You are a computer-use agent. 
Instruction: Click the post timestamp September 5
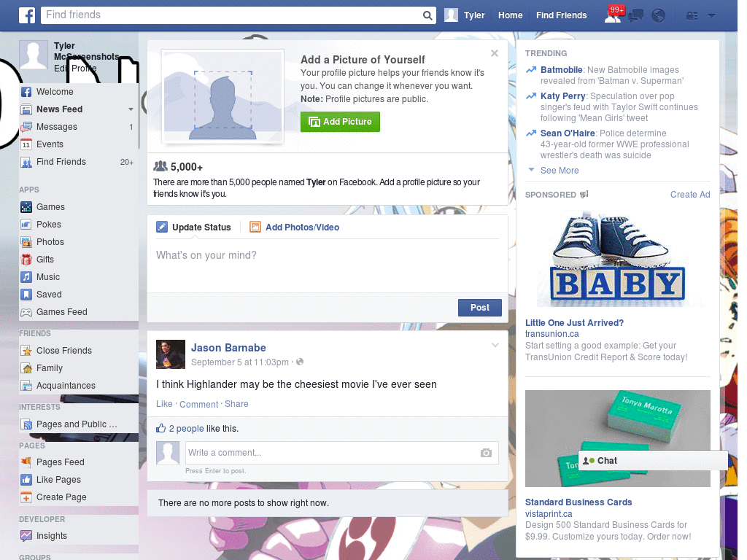(239, 362)
